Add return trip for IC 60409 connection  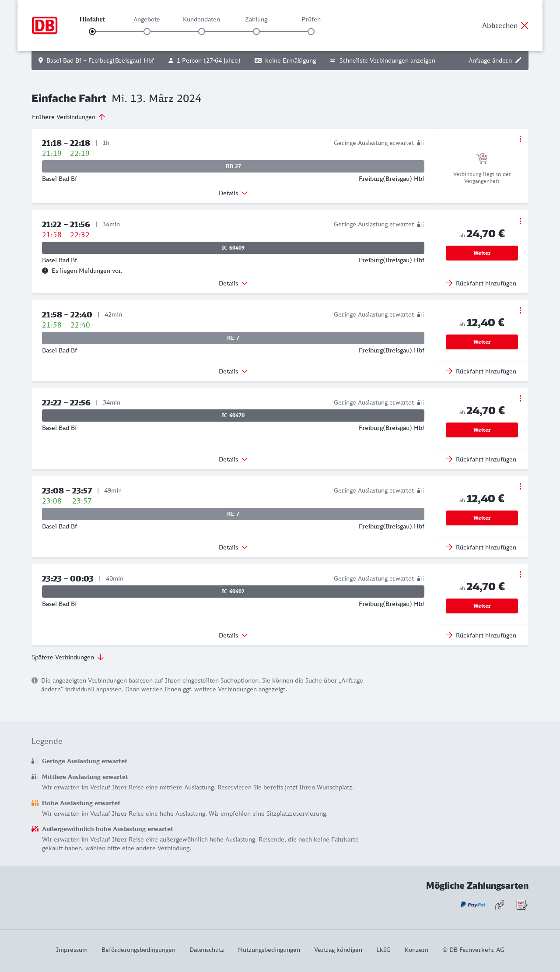(x=481, y=283)
